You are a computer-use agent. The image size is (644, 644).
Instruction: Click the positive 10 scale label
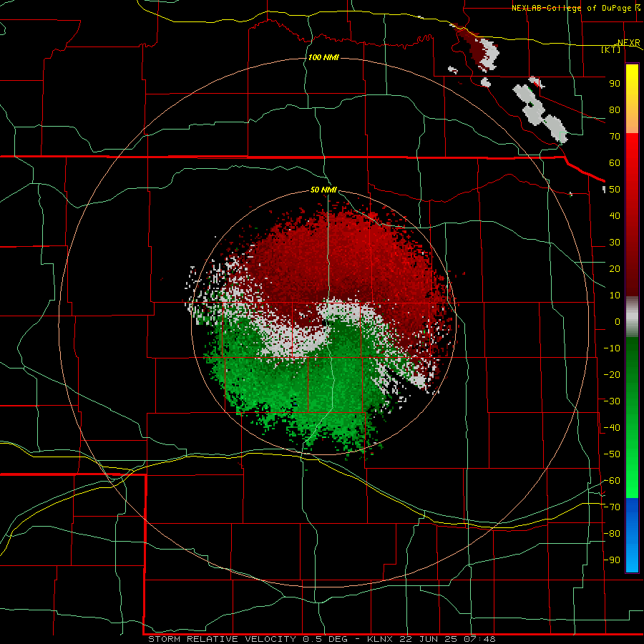point(615,296)
